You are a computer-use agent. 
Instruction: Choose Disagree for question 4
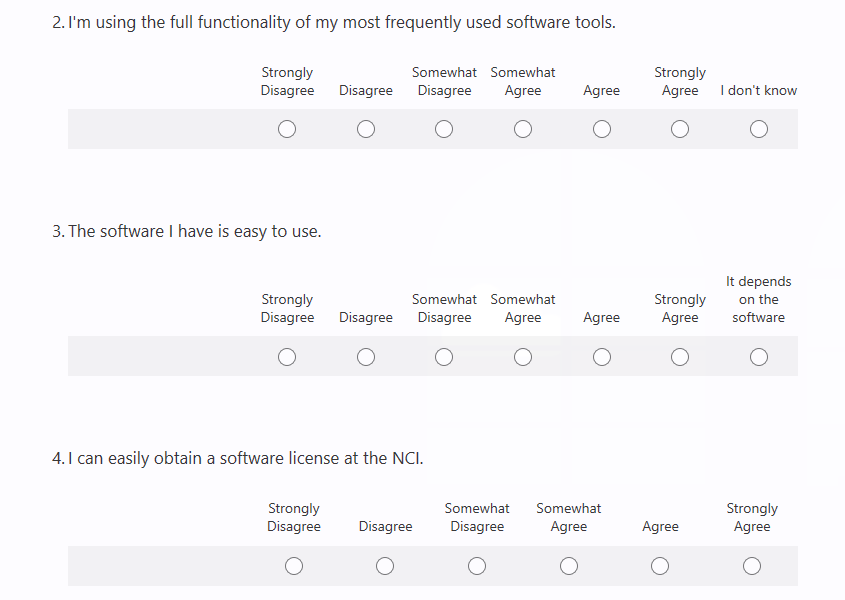click(x=385, y=566)
